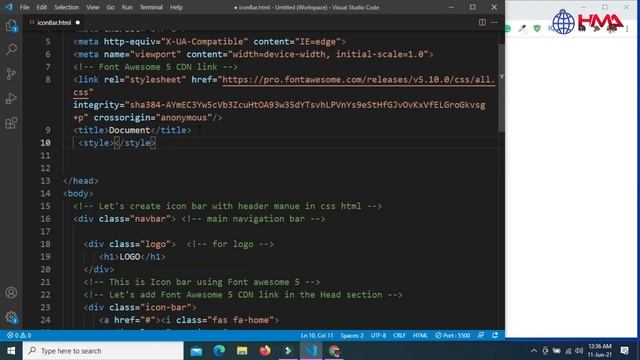
Task: Click the integrity attribute on the link tag
Action: pyautogui.click(x=98, y=105)
